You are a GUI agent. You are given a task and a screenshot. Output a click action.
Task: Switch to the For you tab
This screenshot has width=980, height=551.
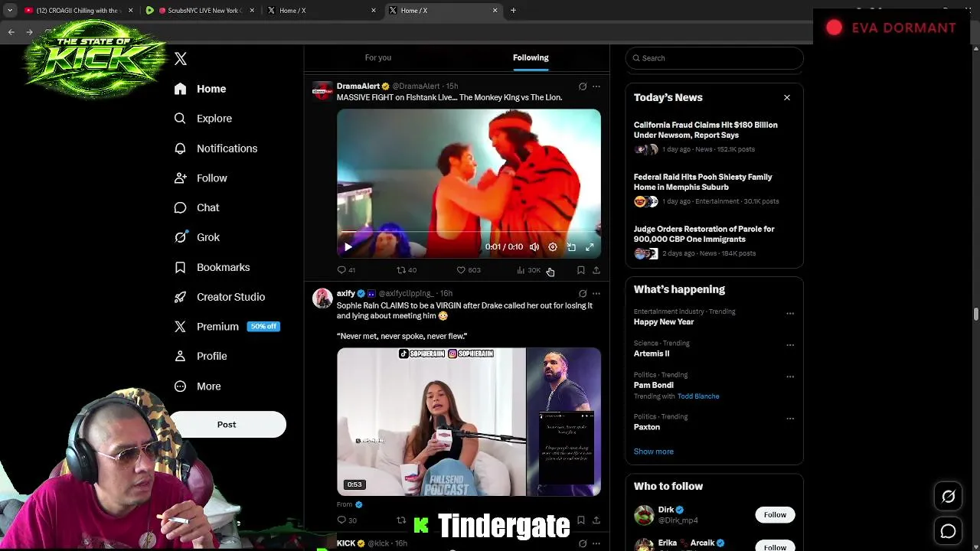point(378,57)
